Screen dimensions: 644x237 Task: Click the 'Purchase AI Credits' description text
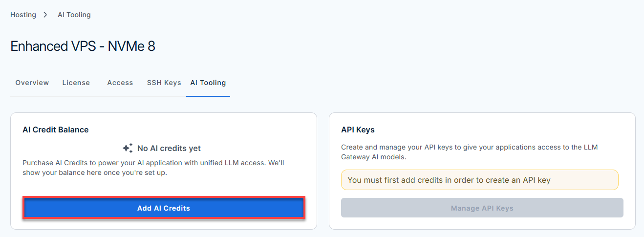[x=153, y=168]
